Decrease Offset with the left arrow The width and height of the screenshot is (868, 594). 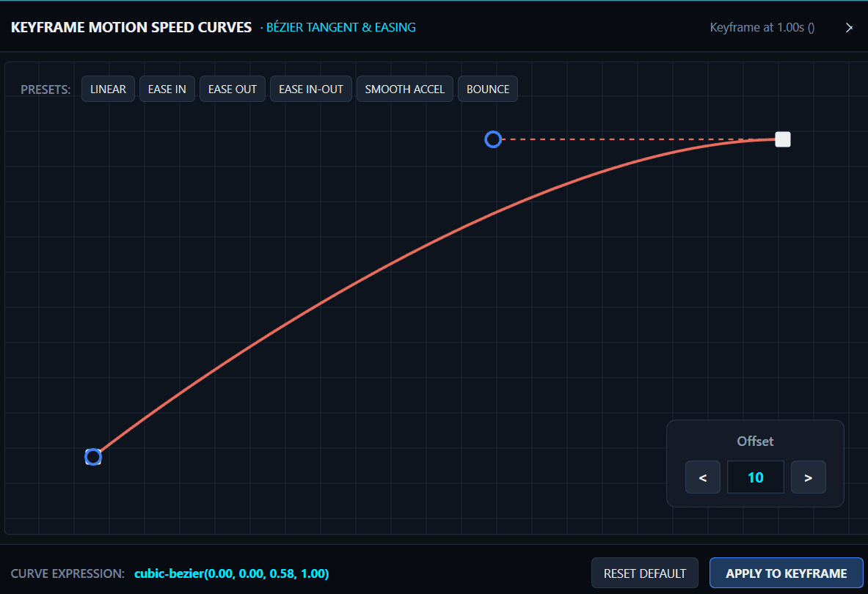click(x=702, y=477)
